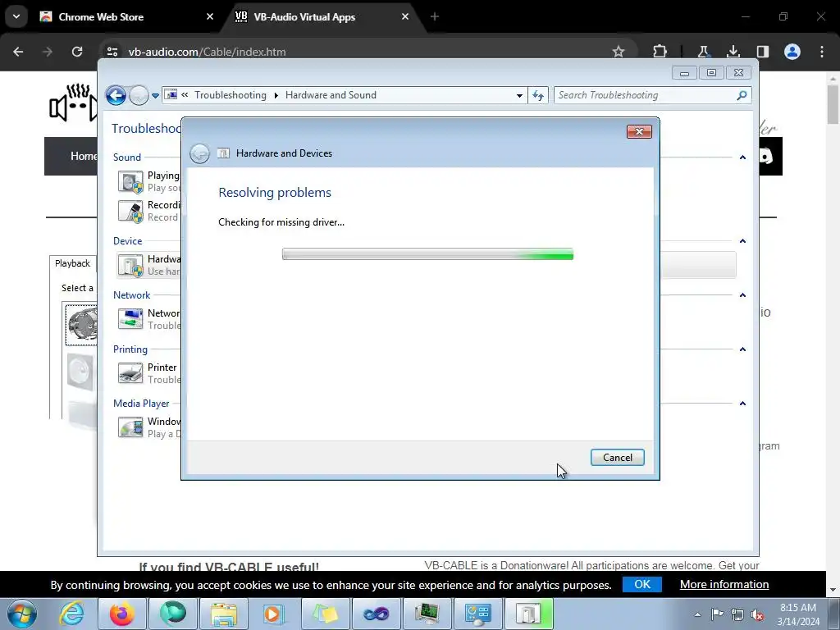840x630 pixels.
Task: Show hidden system tray icons
Action: click(x=697, y=614)
